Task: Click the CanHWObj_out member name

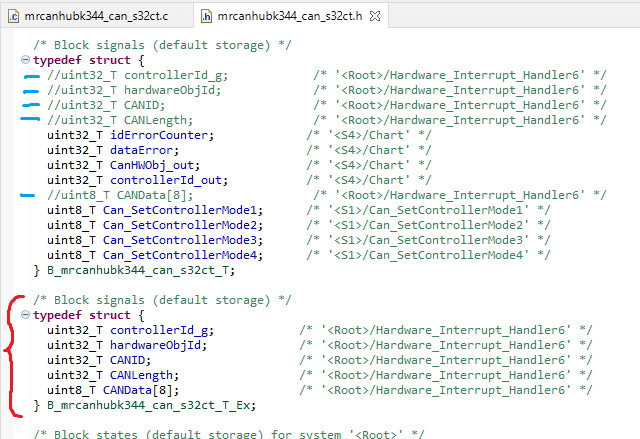Action: tap(152, 165)
